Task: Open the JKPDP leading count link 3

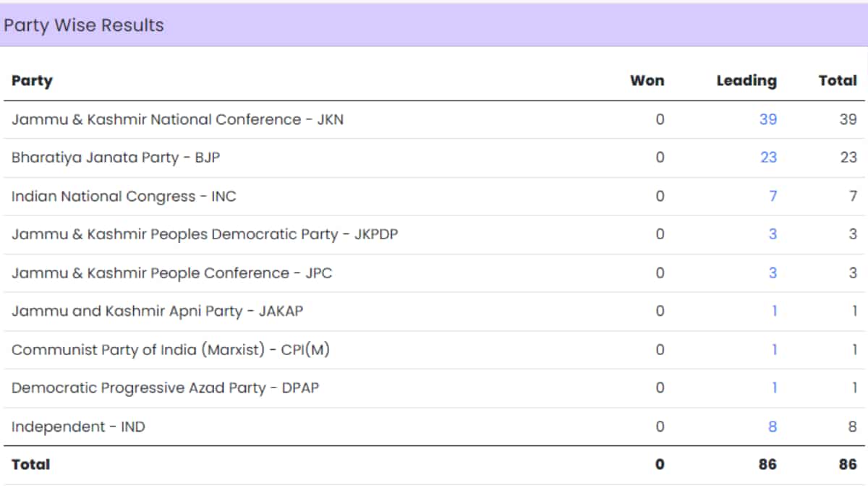Action: pyautogui.click(x=773, y=234)
